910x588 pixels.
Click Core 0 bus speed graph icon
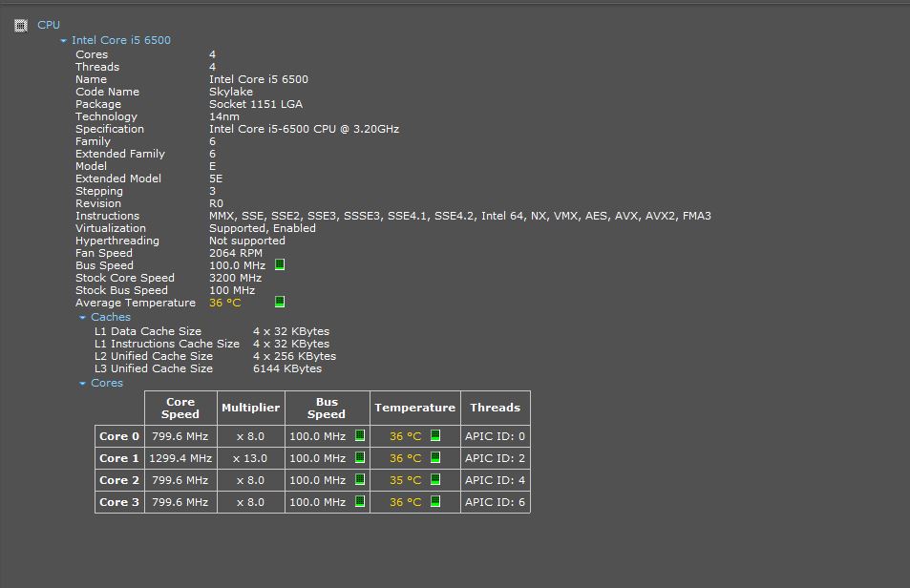pos(360,435)
